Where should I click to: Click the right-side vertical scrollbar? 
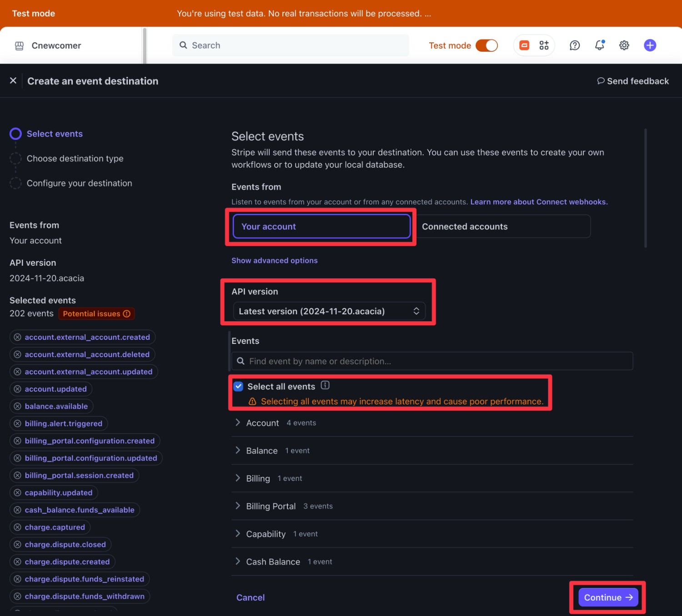(x=646, y=188)
